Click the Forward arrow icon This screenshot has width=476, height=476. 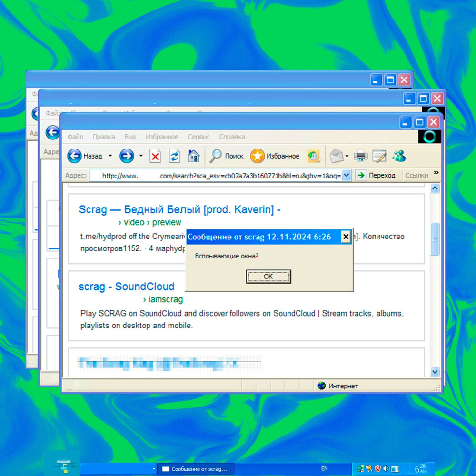click(x=126, y=156)
